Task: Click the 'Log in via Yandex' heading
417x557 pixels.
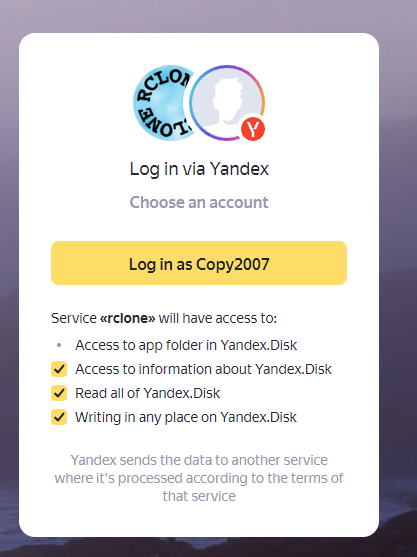Action: point(199,169)
